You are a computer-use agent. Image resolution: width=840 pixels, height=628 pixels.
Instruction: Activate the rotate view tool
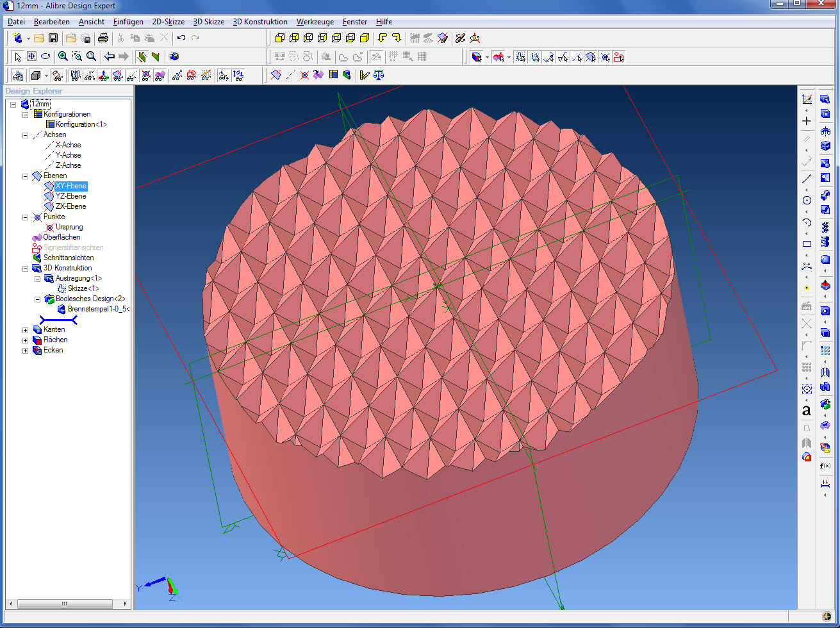(45, 56)
